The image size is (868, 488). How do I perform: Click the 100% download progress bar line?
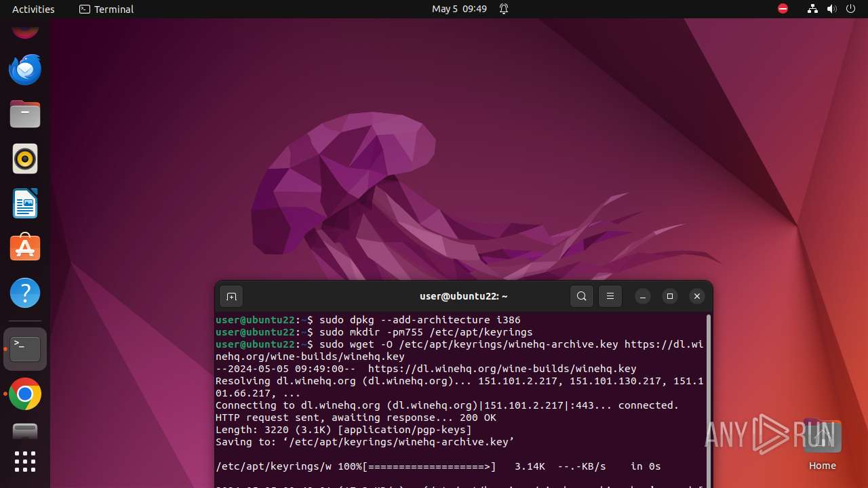click(438, 466)
